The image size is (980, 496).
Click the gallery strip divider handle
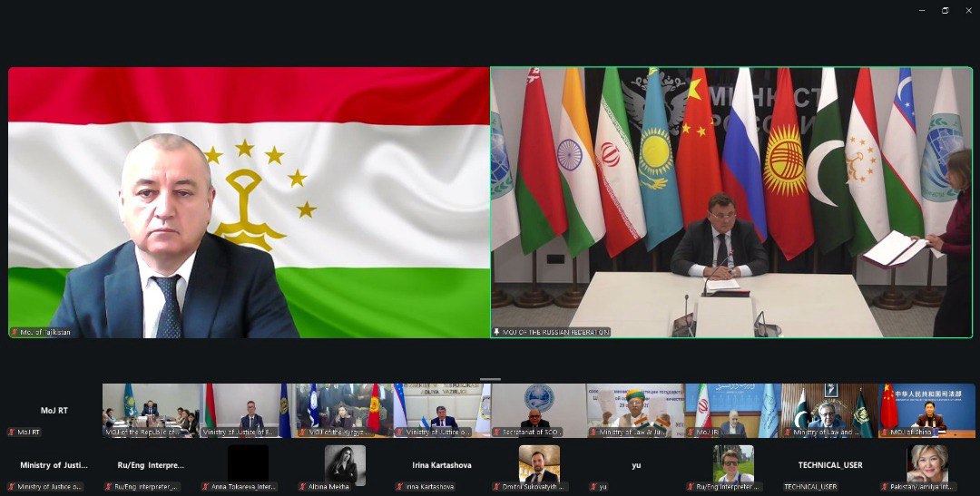click(x=491, y=379)
